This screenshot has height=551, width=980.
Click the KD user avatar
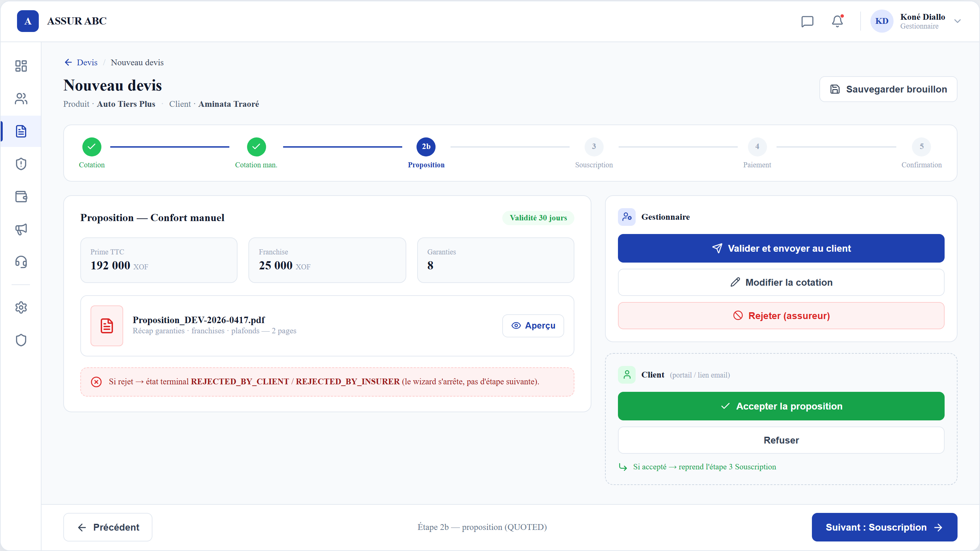(x=881, y=21)
